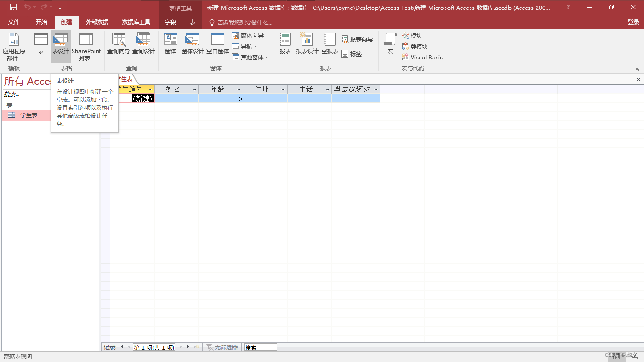Switch to design view via status bar icon
The width and height of the screenshot is (644, 362).
[635, 356]
